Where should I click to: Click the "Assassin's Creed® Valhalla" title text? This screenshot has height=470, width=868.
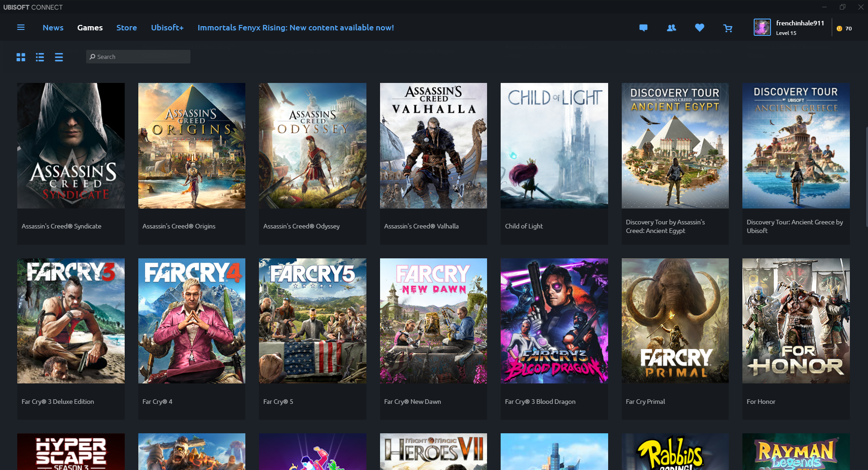tap(421, 226)
